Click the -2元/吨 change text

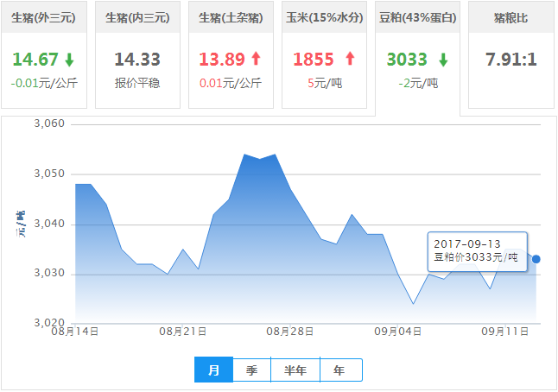click(418, 83)
